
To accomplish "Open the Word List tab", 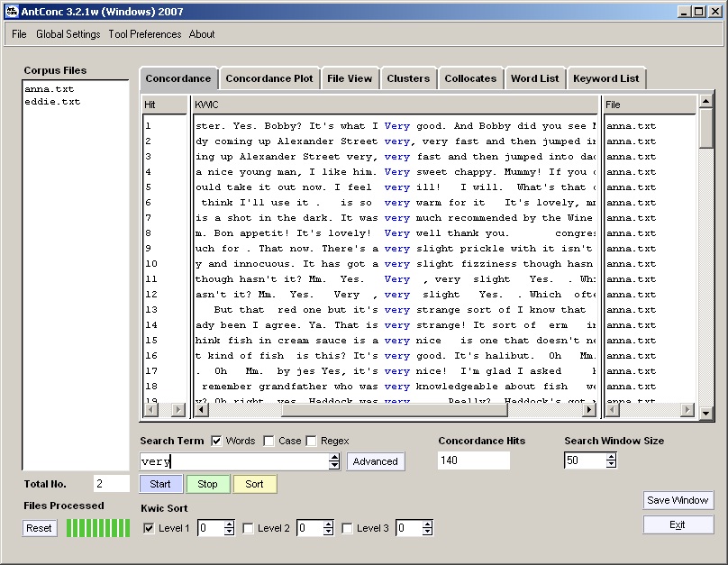I will tap(534, 78).
